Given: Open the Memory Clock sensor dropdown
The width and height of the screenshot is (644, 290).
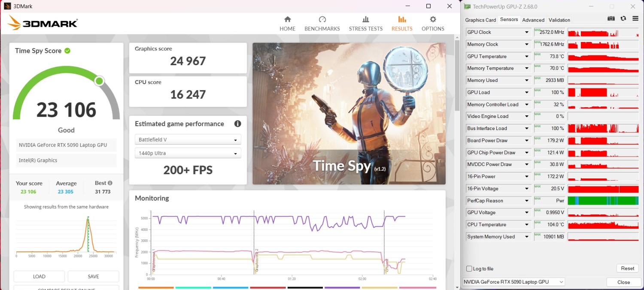Looking at the screenshot, I should pyautogui.click(x=527, y=44).
